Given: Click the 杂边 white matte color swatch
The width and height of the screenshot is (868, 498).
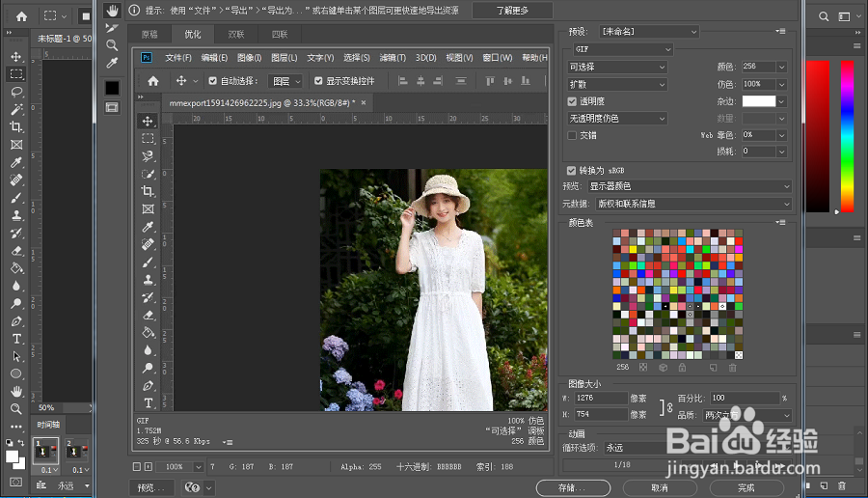Looking at the screenshot, I should (x=758, y=101).
